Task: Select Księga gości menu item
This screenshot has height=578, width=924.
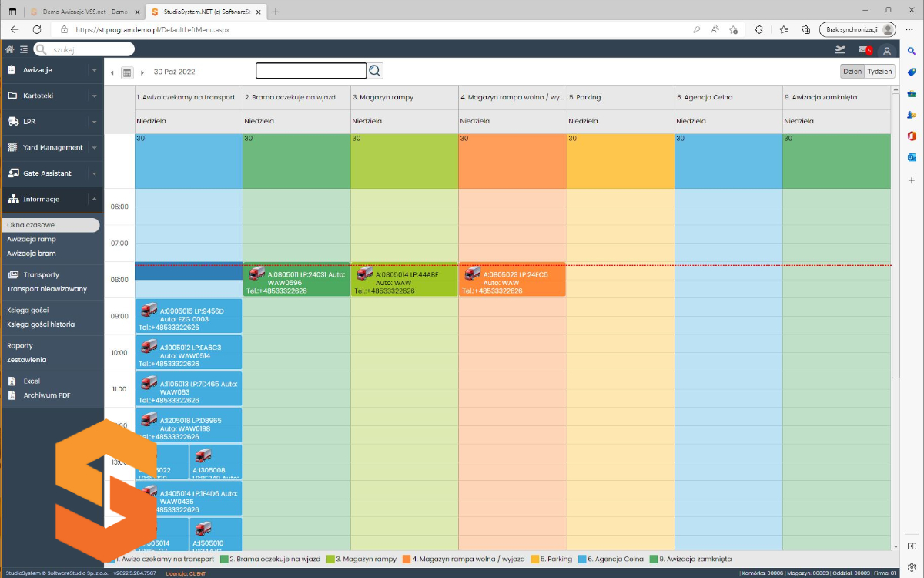Action: tap(28, 310)
